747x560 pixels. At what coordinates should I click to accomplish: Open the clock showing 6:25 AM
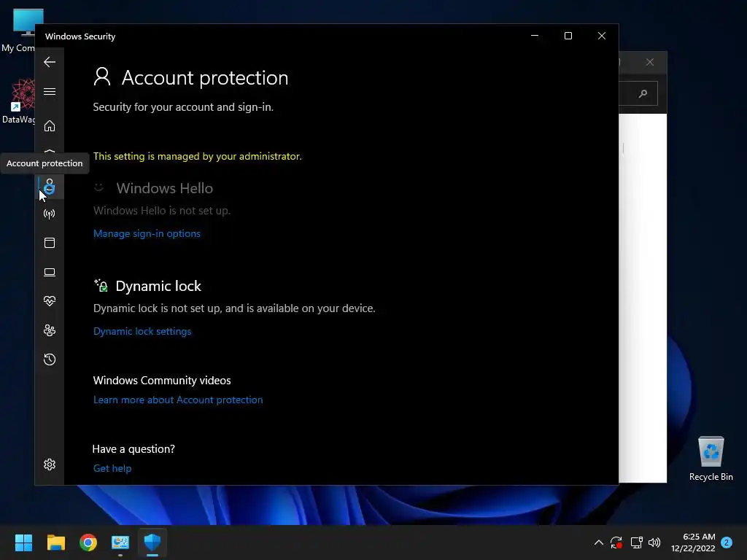(x=693, y=542)
